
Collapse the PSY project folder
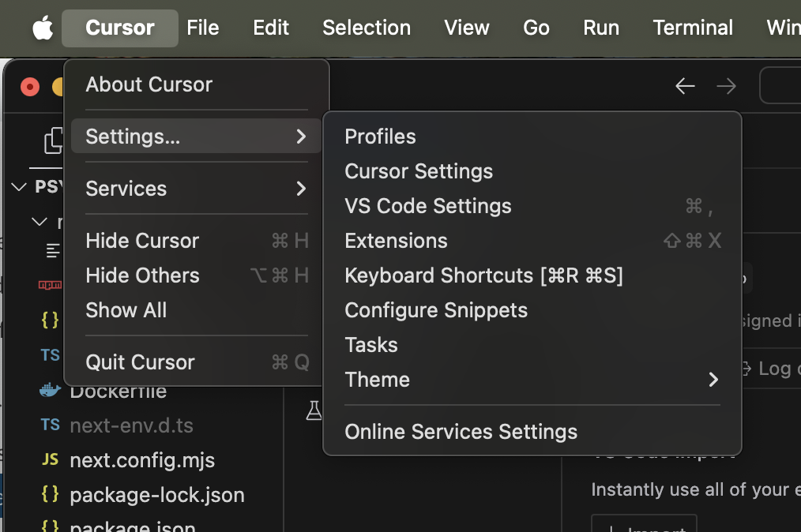[18, 186]
